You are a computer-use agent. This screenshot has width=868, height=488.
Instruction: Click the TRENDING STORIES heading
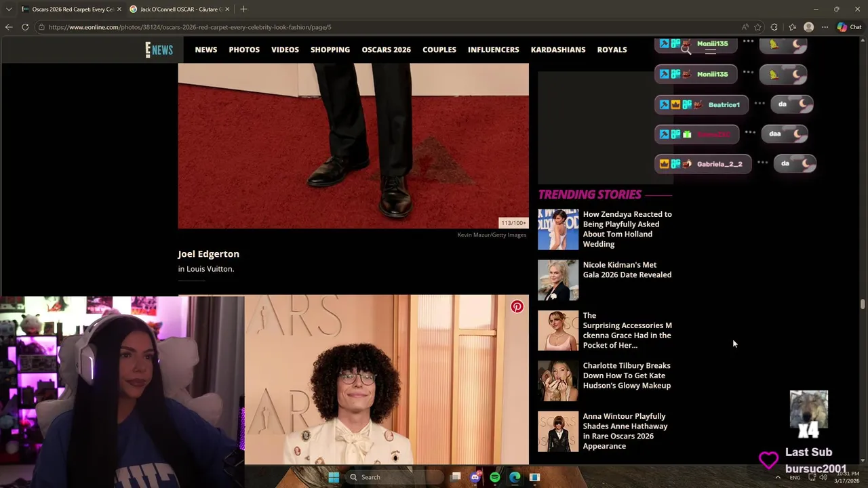[x=589, y=195]
